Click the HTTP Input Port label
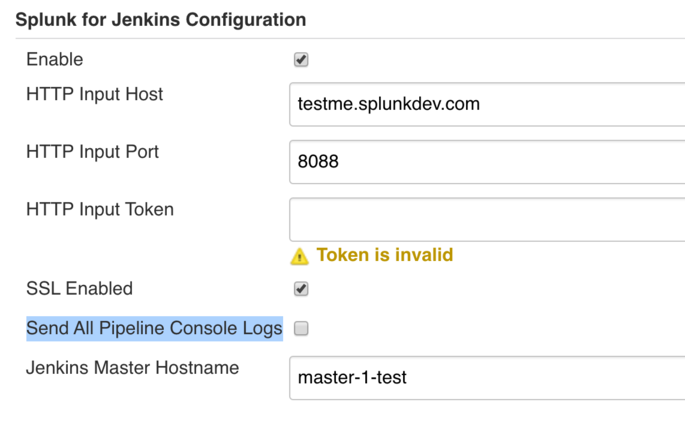 coord(92,152)
